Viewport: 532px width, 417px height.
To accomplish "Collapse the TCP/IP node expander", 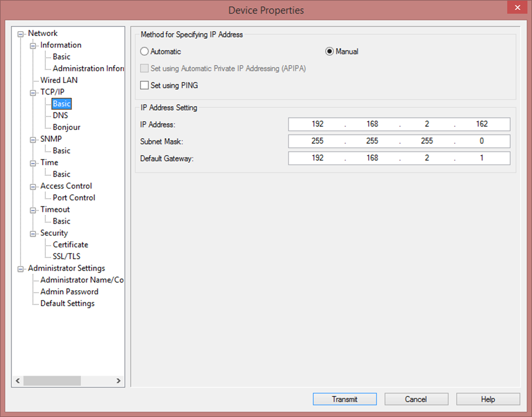I will (x=33, y=93).
